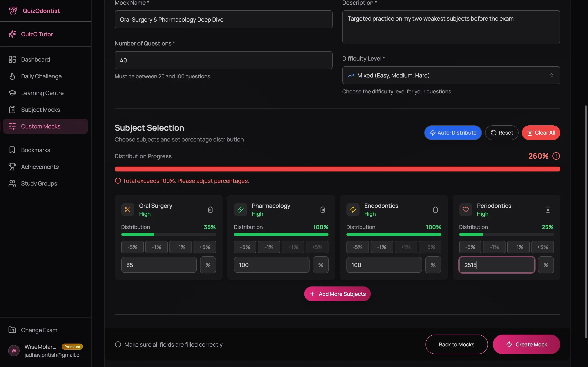Click the Oral Surgery scissors icon
Image resolution: width=588 pixels, height=367 pixels.
tap(128, 209)
